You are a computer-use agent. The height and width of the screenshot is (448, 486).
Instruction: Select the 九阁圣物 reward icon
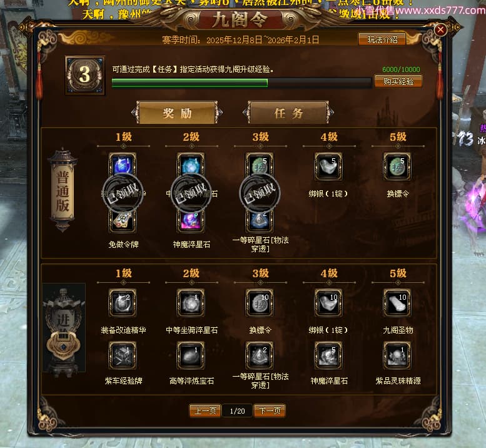click(x=397, y=303)
